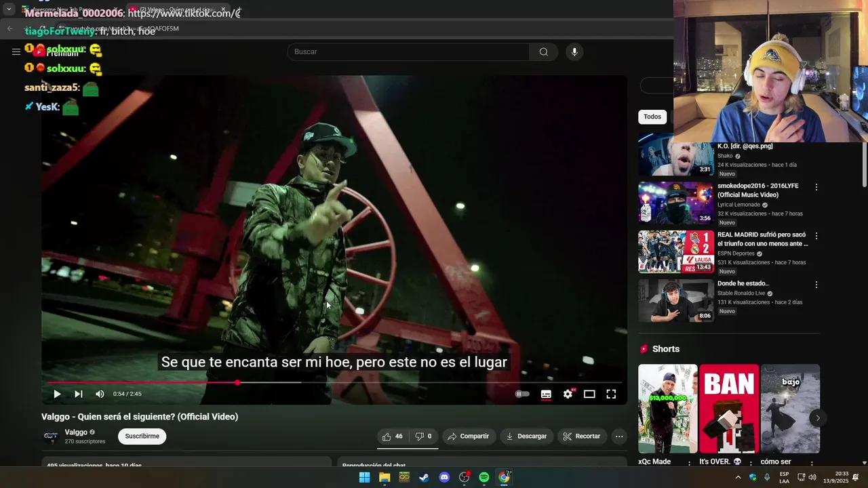Open the taskbar clock and date
This screenshot has width=868, height=488.
point(836,477)
